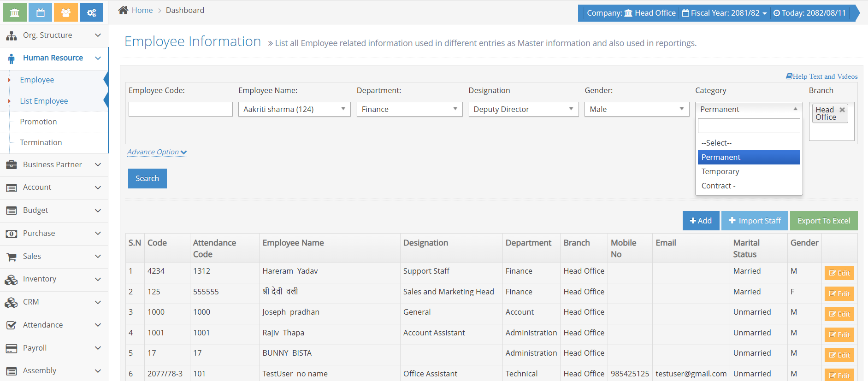Open the blue calendar icon tile

pyautogui.click(x=41, y=12)
